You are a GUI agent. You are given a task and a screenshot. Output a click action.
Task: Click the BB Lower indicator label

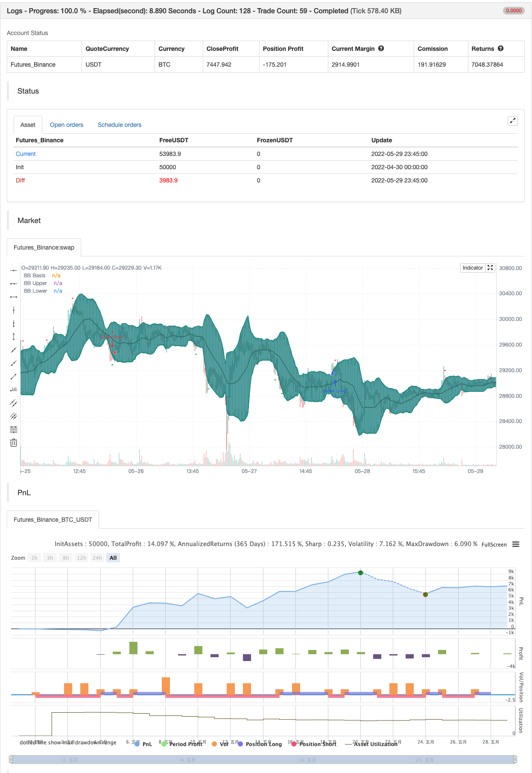pos(35,291)
